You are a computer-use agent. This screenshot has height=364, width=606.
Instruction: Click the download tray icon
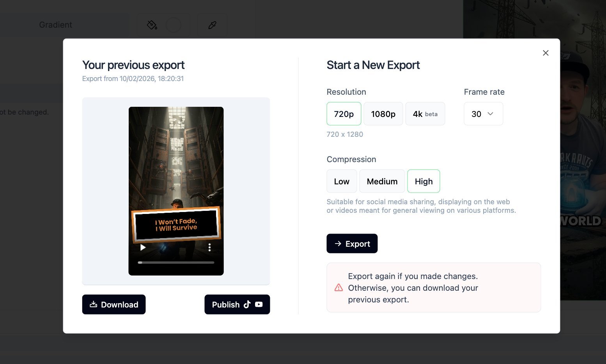(x=94, y=304)
